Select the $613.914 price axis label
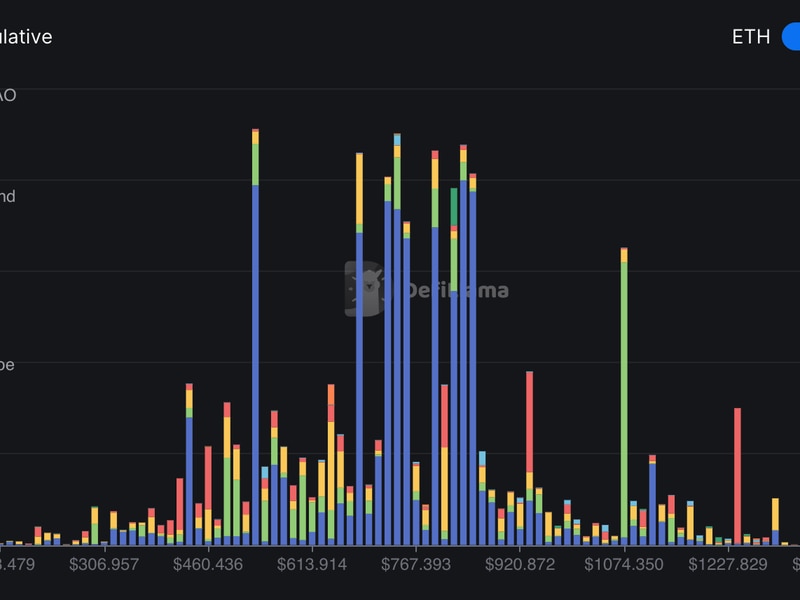Screen dimensions: 800x600 (312, 565)
